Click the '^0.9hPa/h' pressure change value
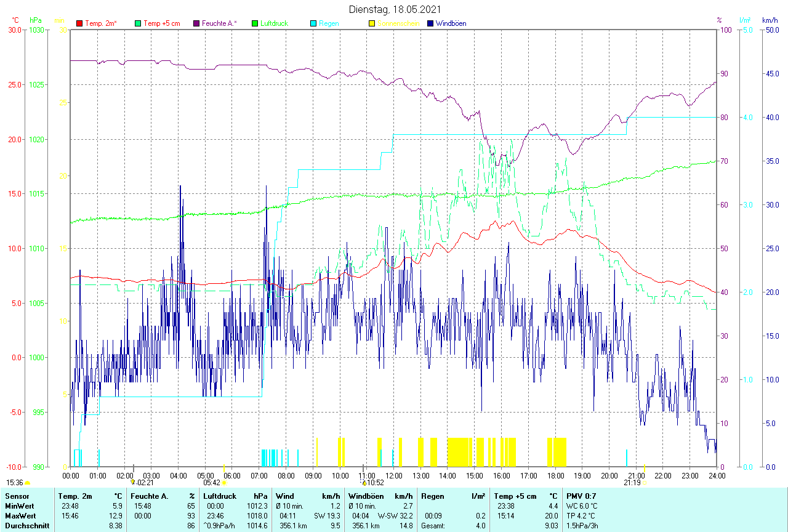 220,526
